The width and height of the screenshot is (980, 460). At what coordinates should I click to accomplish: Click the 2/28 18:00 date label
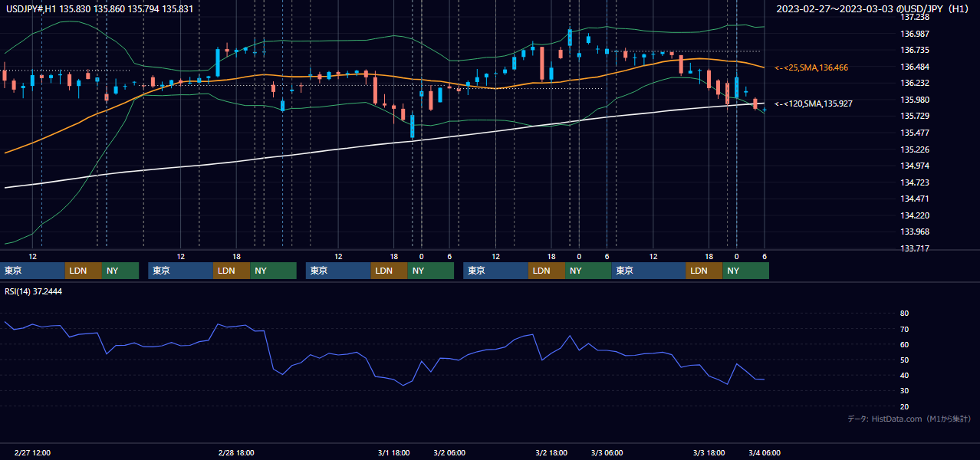[x=236, y=452]
